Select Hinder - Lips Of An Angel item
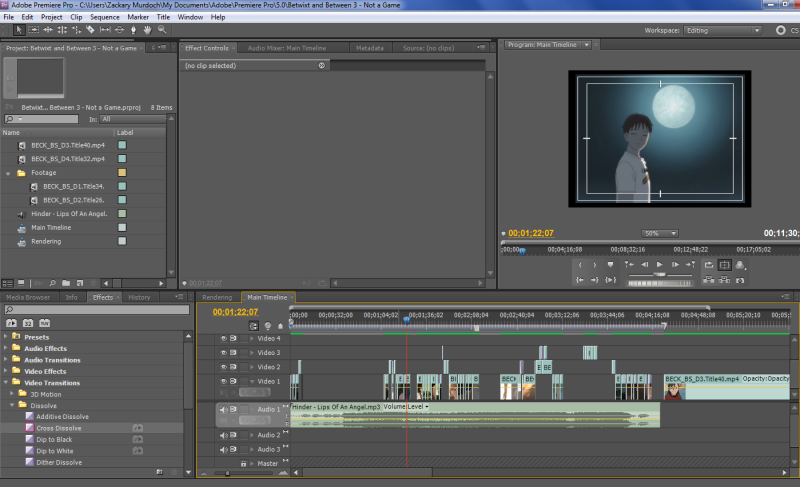 click(69, 214)
